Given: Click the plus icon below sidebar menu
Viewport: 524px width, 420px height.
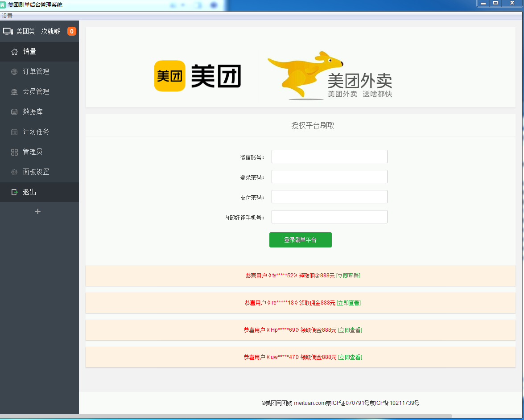Looking at the screenshot, I should [38, 211].
